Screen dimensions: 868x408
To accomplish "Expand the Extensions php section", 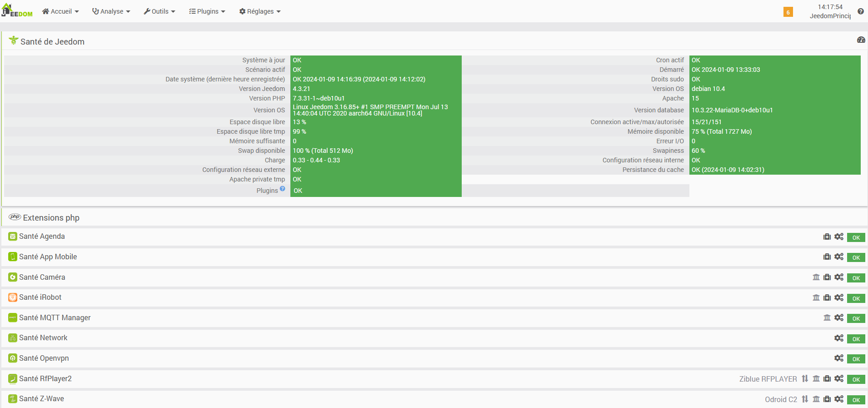I will coord(51,217).
